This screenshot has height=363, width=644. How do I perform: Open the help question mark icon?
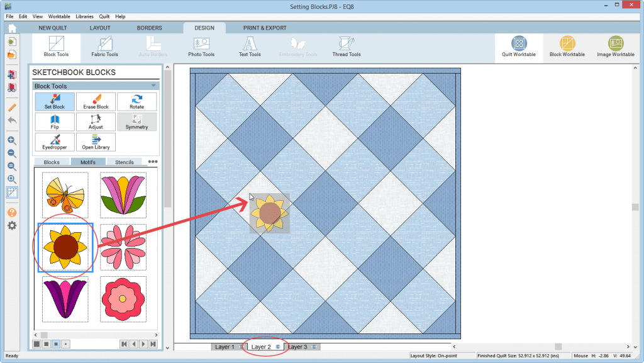point(12,212)
